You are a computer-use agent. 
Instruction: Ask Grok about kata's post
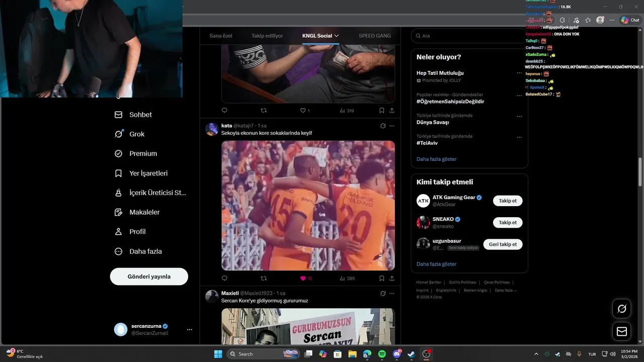coord(383,126)
